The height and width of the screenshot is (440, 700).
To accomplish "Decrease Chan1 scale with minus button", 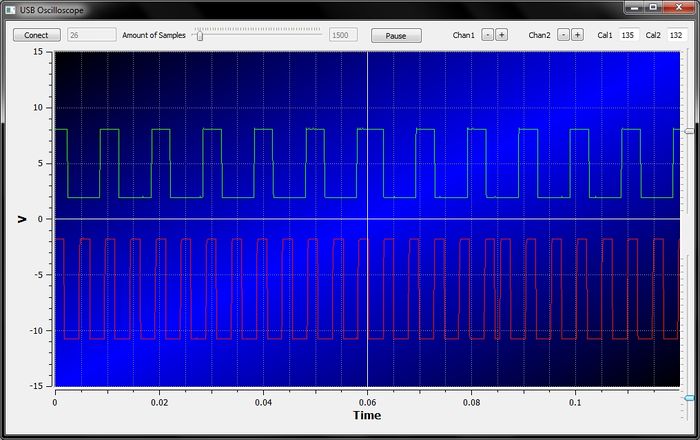I will point(487,35).
